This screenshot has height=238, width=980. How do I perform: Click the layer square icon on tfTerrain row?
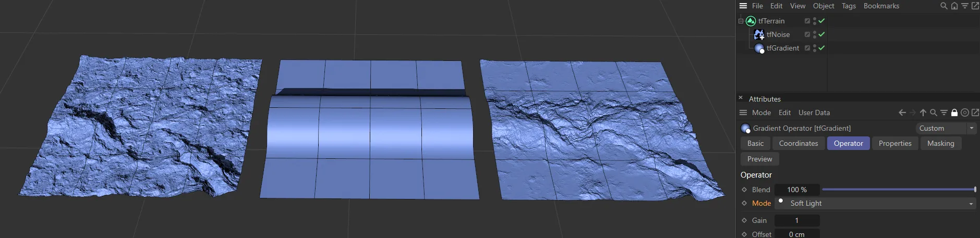(x=807, y=21)
